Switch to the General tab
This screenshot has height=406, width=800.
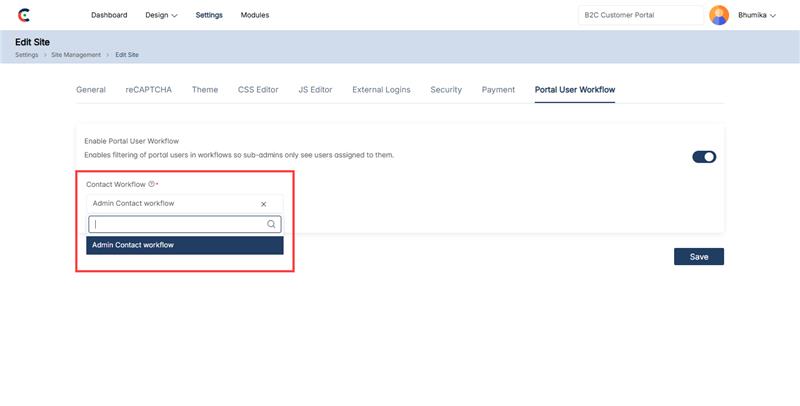pos(91,90)
